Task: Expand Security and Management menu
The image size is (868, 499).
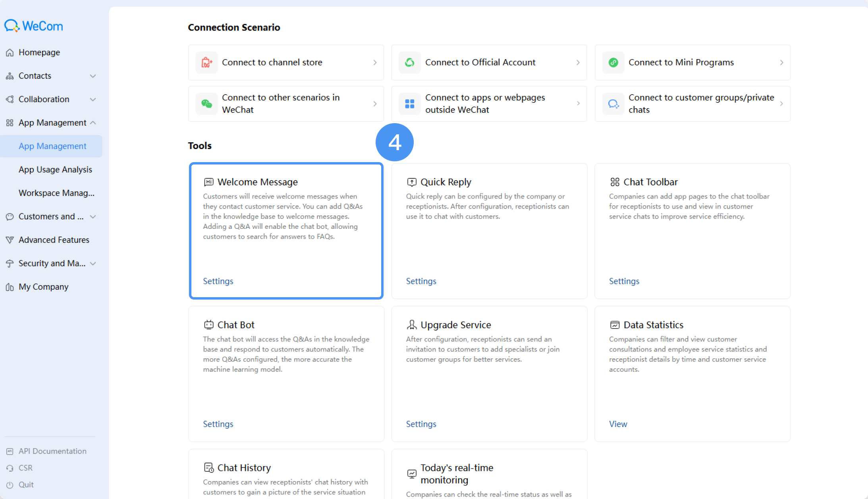Action: tap(51, 263)
